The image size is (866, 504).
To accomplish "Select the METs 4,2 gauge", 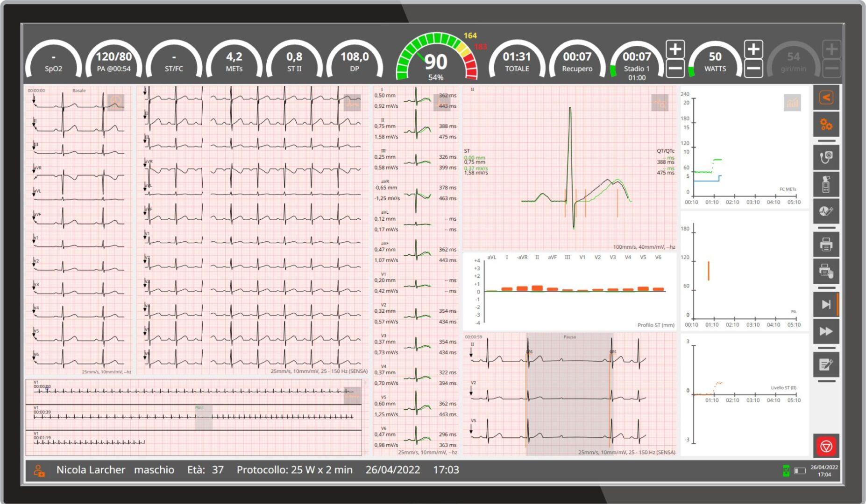I will tap(234, 60).
